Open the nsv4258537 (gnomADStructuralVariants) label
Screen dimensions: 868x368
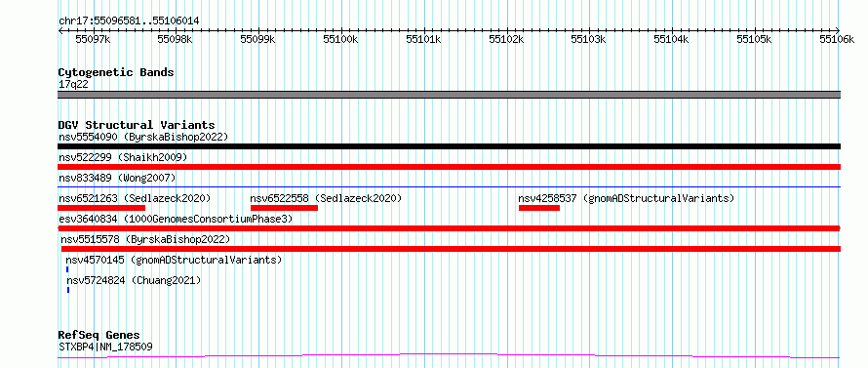[626, 198]
